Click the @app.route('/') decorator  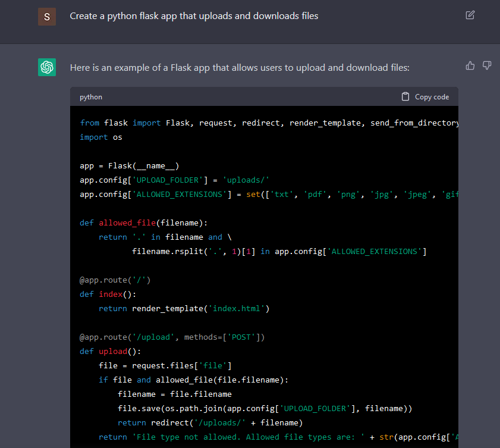[x=115, y=280]
